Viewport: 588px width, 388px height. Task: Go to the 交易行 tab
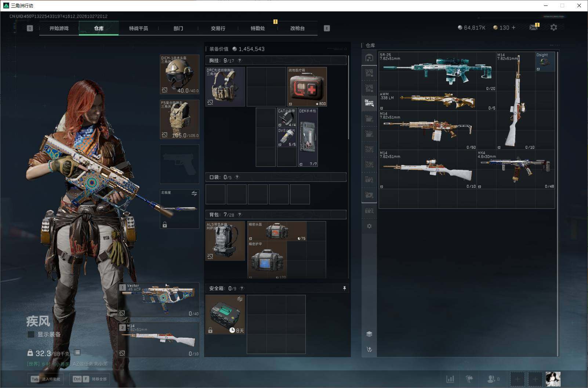(218, 28)
